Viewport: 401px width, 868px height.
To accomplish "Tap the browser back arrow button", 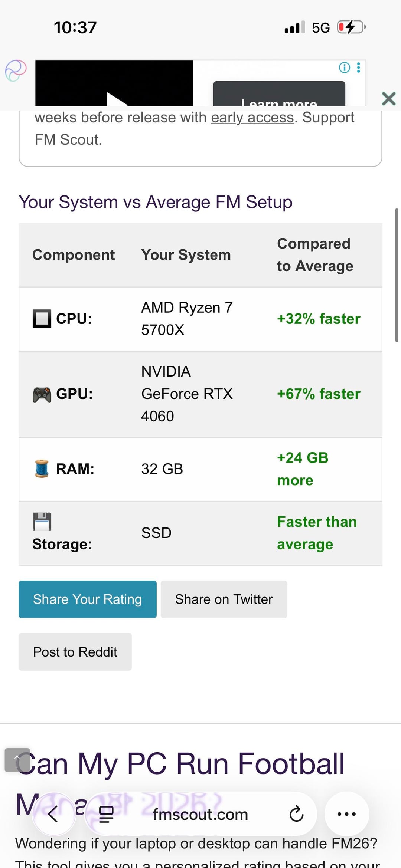I will pos(53,814).
